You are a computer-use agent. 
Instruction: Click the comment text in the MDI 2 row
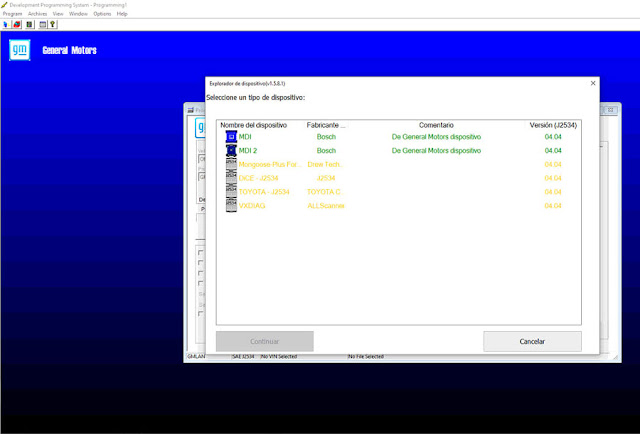click(x=436, y=151)
